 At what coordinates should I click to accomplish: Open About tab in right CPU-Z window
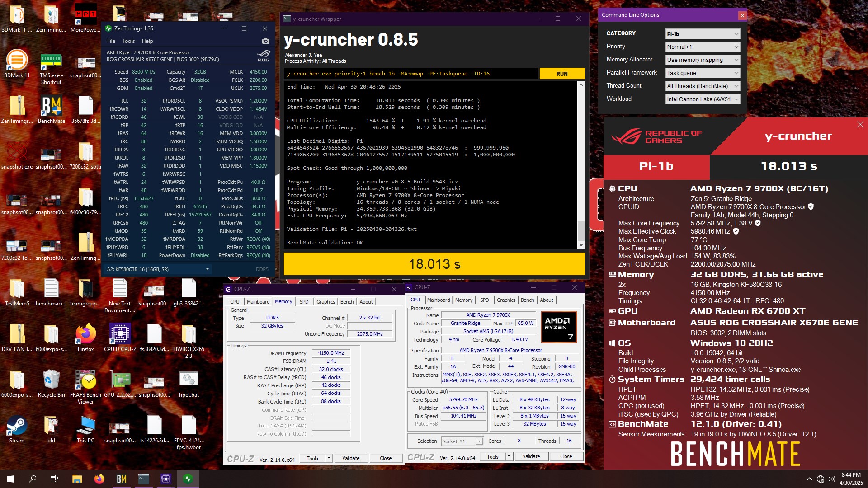click(547, 300)
